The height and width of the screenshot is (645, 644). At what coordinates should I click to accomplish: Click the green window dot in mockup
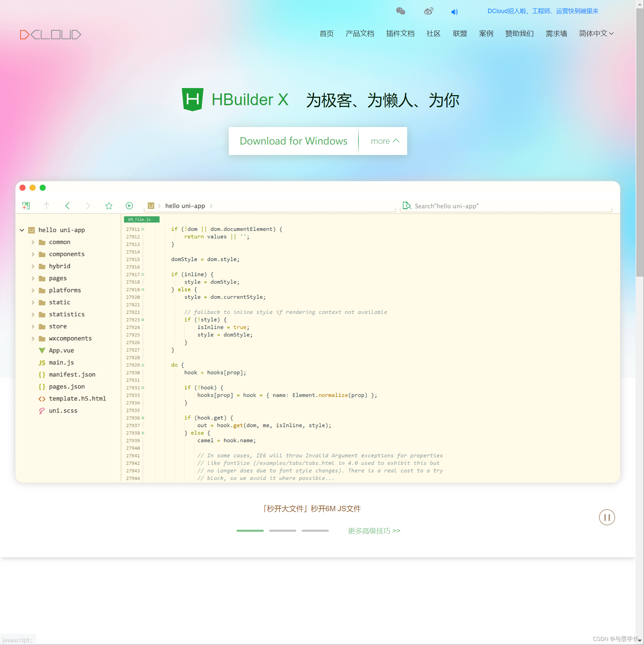[43, 188]
